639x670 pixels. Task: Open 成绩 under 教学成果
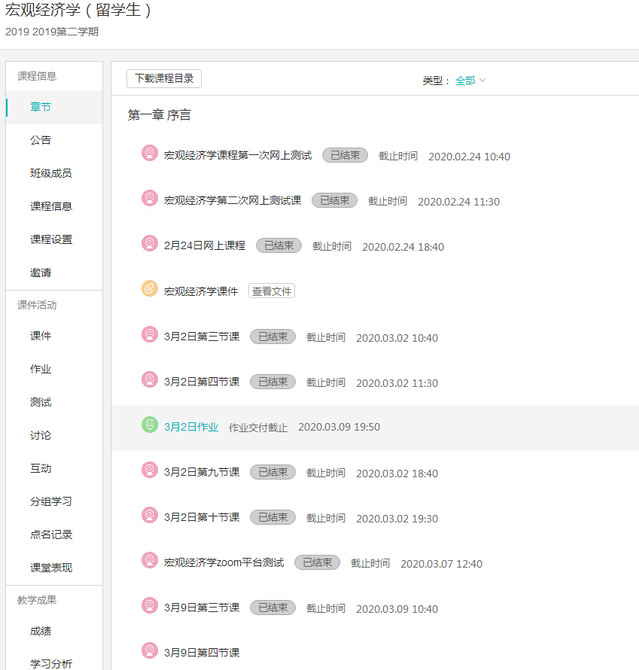point(41,631)
